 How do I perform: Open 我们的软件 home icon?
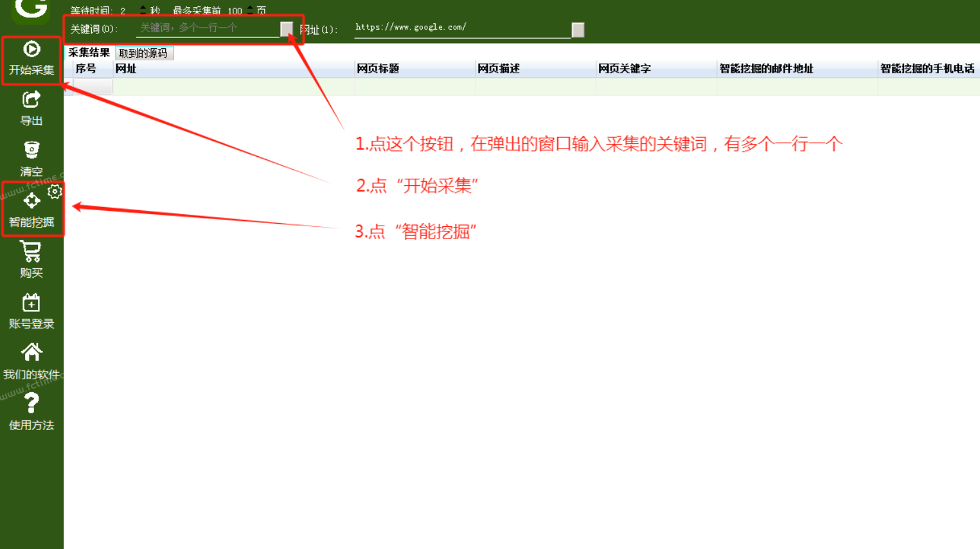pyautogui.click(x=31, y=352)
